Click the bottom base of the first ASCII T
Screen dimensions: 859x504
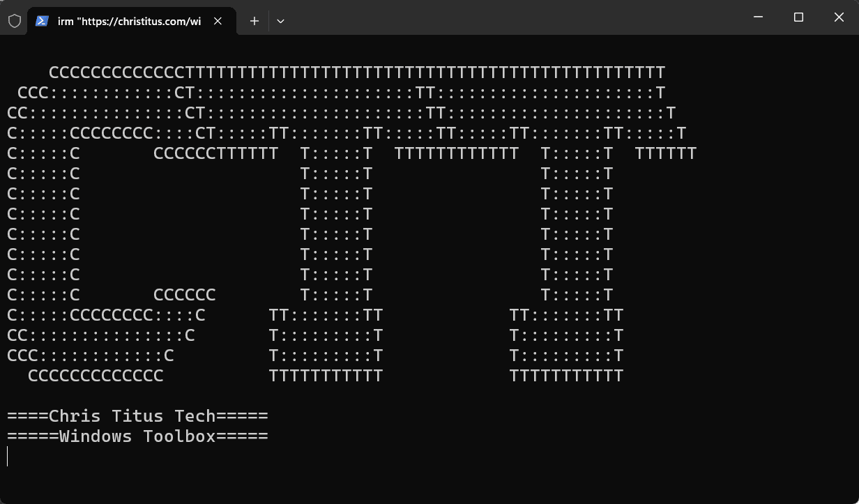point(326,376)
